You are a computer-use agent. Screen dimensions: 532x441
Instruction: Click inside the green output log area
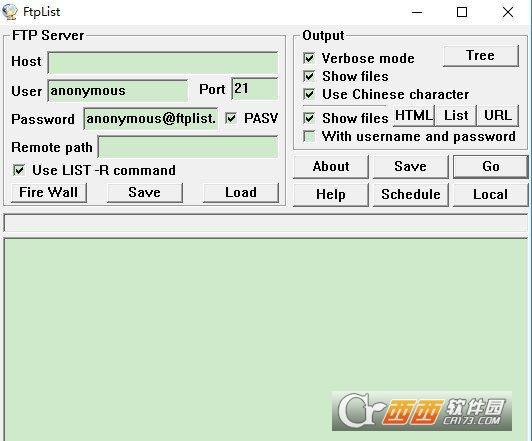(x=266, y=339)
